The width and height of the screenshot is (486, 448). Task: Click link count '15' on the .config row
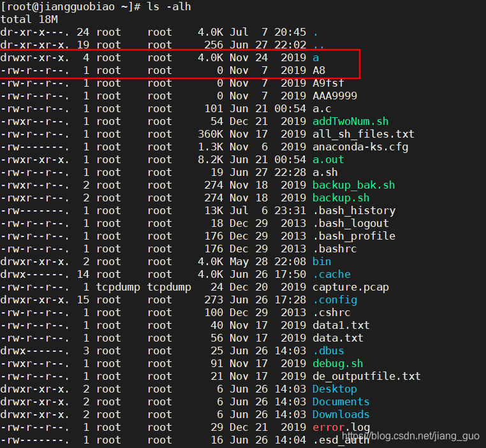(x=83, y=300)
